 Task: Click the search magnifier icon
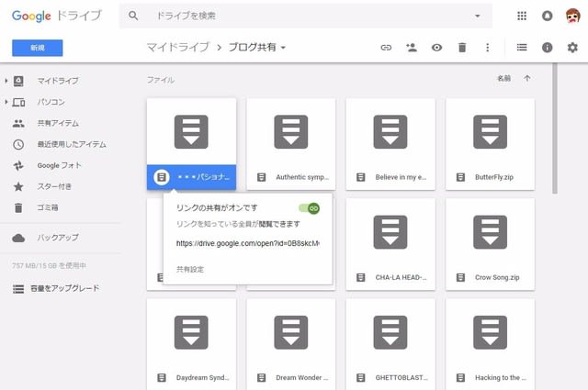click(x=133, y=16)
